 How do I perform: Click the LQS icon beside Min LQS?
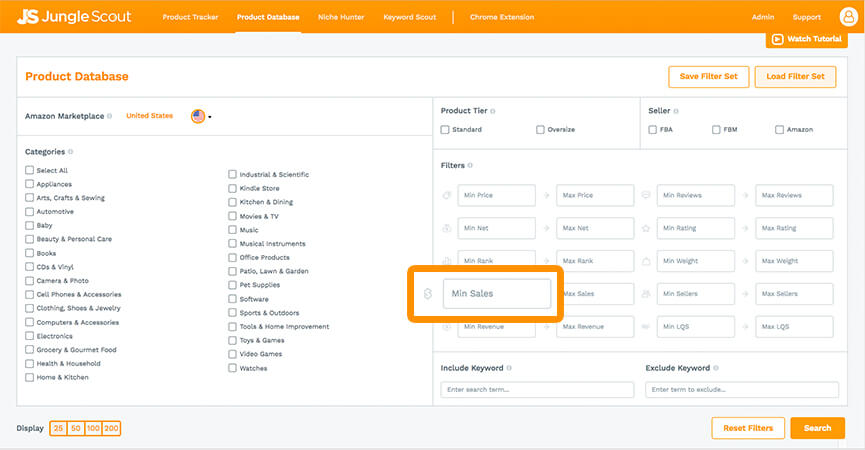click(646, 326)
